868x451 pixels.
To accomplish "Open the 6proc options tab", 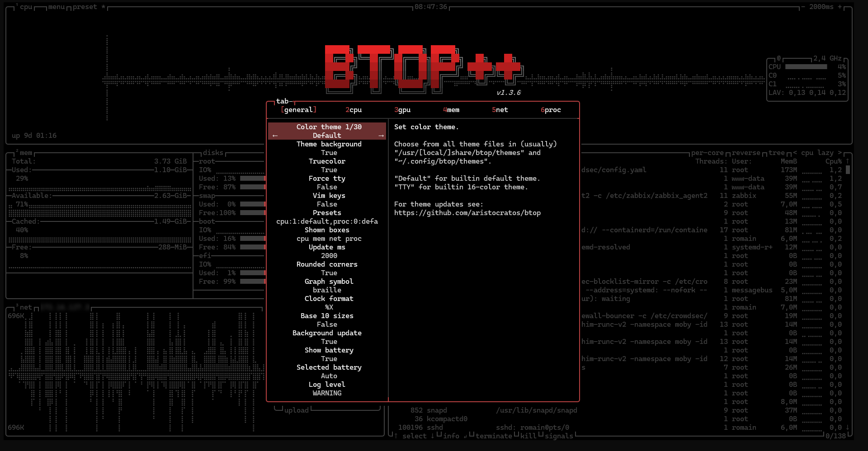I will (x=551, y=110).
